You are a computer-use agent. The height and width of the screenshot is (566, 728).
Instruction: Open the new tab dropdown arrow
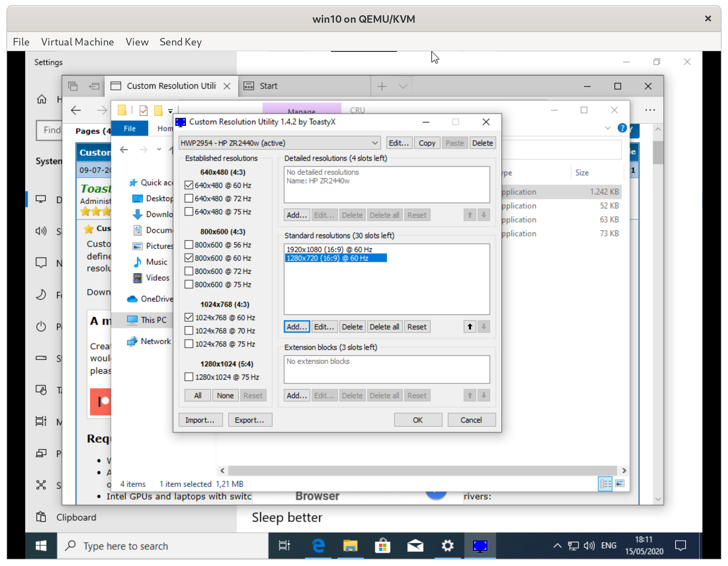[x=403, y=86]
